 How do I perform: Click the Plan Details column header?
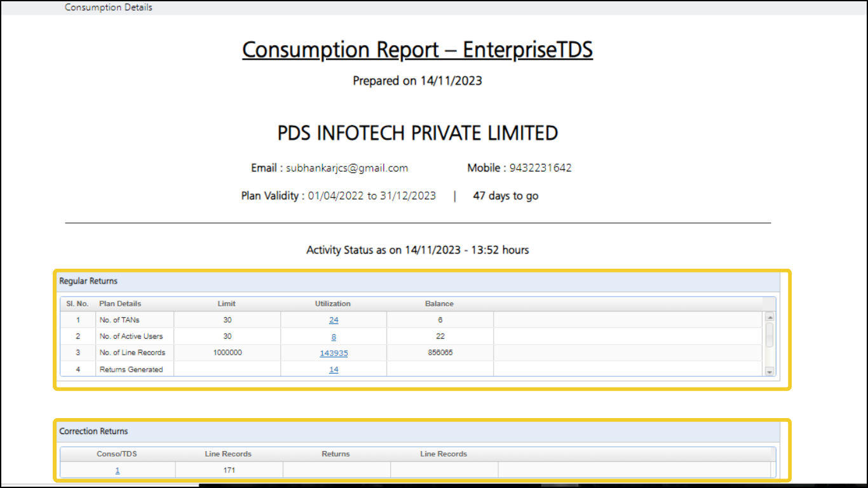(121, 304)
